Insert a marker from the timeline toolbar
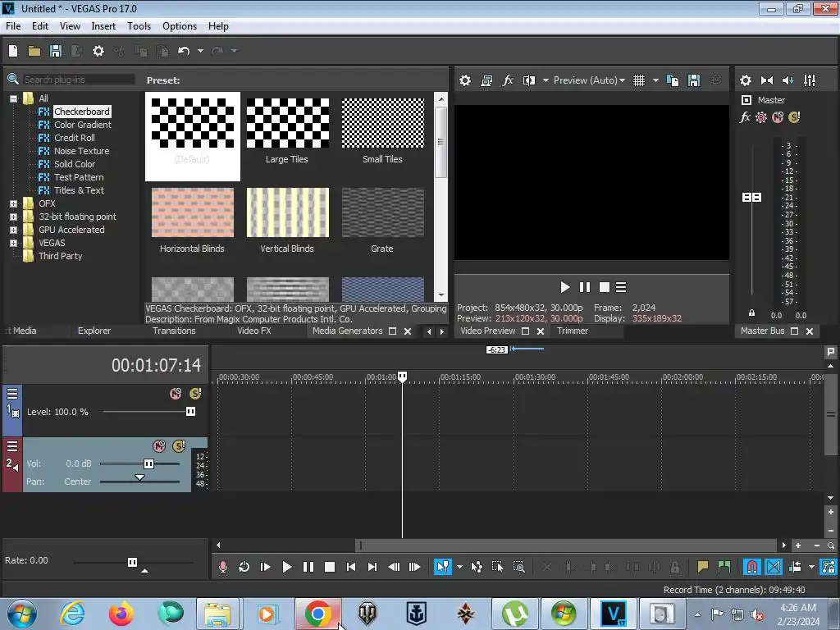The width and height of the screenshot is (840, 630). click(702, 567)
